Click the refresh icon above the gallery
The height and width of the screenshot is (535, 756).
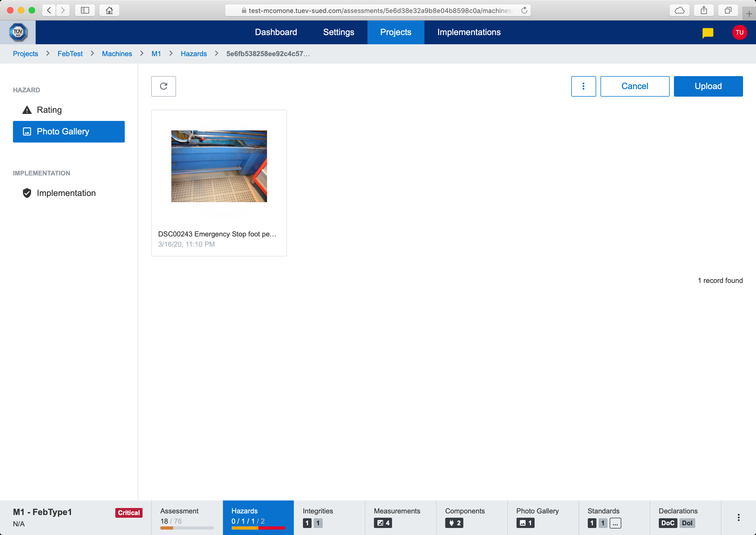click(163, 86)
